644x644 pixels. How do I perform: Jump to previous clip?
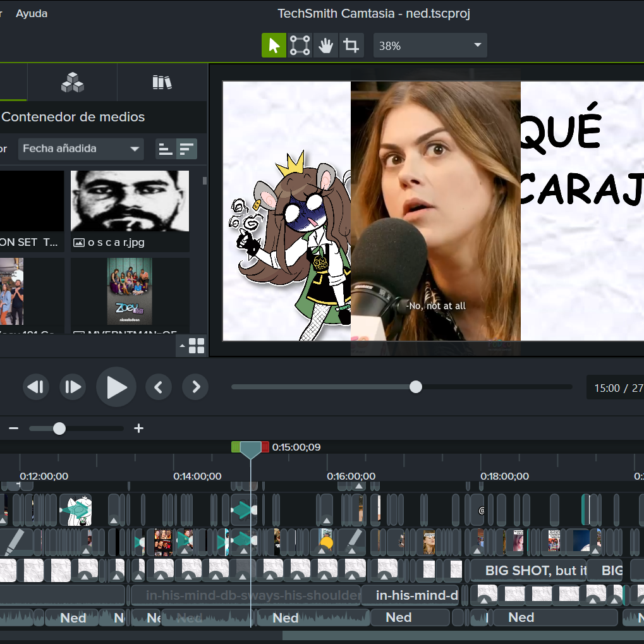point(159,387)
